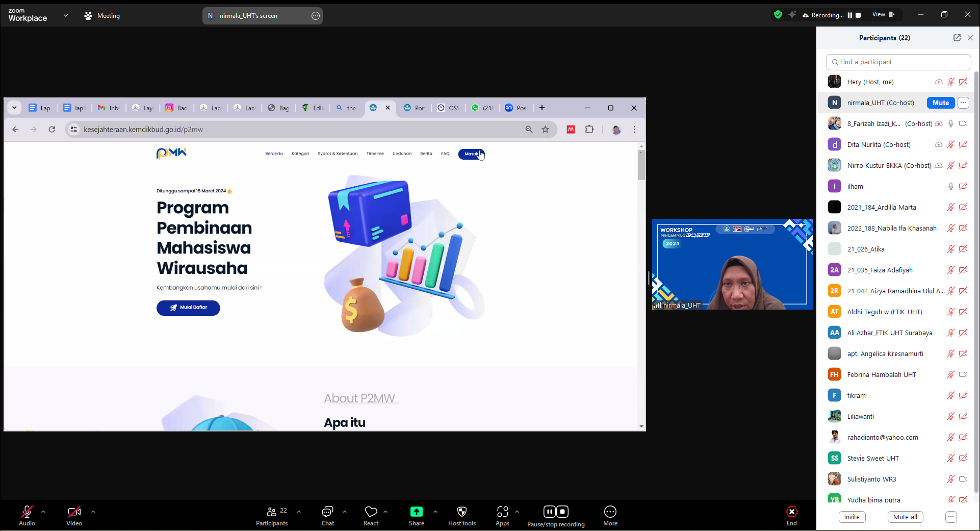Image resolution: width=980 pixels, height=531 pixels.
Task: Open the View menu
Action: [883, 15]
